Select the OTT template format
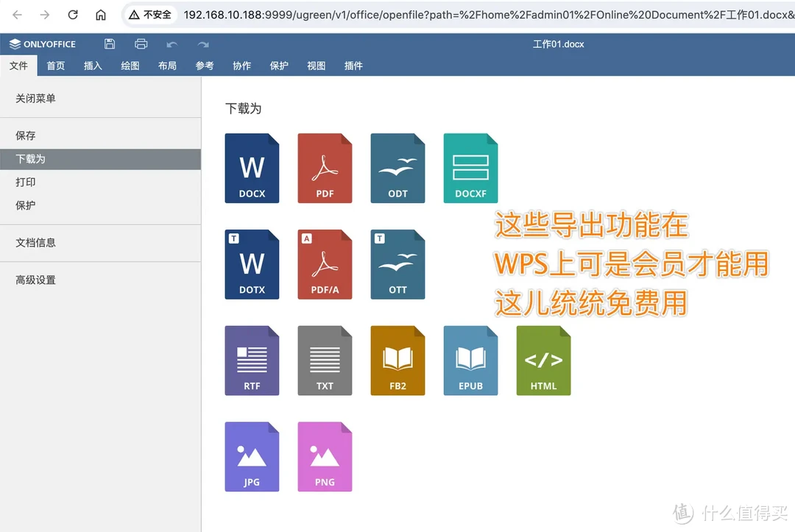Image resolution: width=795 pixels, height=532 pixels. click(397, 264)
